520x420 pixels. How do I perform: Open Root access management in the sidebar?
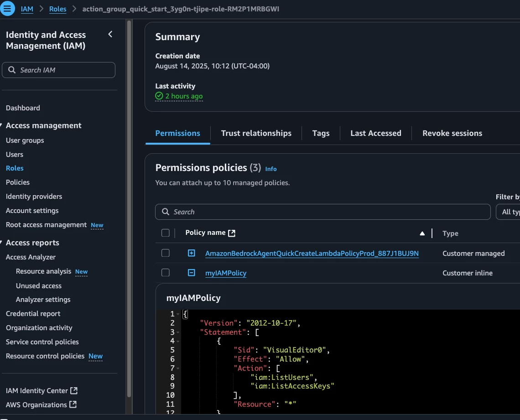coord(46,225)
